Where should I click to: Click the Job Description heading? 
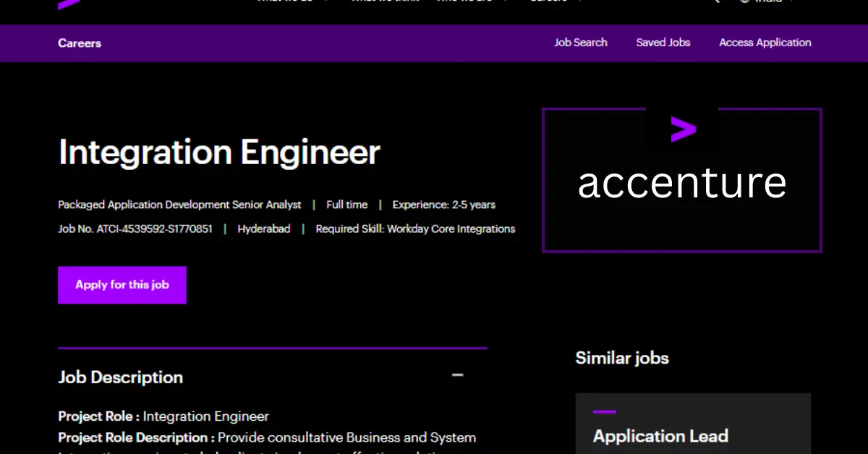coord(121,377)
